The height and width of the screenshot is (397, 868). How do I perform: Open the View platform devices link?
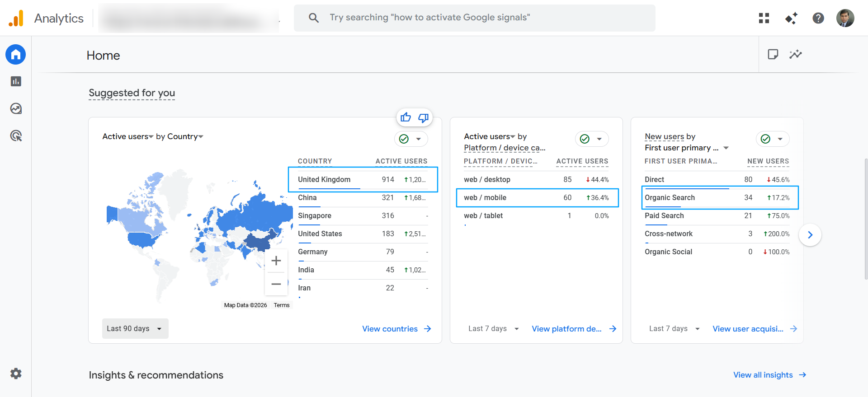[x=574, y=329]
